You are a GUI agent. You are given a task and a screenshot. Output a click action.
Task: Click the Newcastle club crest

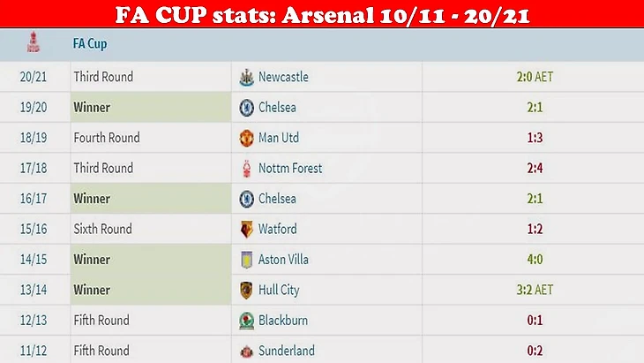[246, 78]
